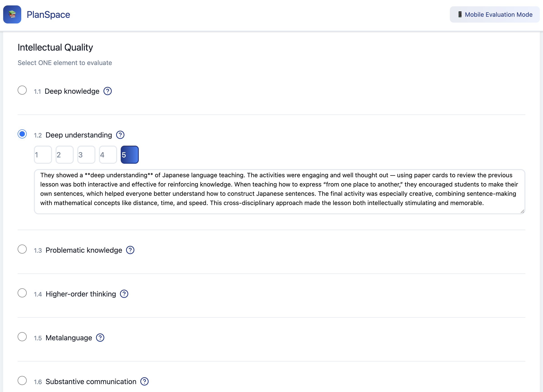Select the 1.5 Metalanguage radio button
Viewport: 543px width, 392px height.
pyautogui.click(x=22, y=337)
